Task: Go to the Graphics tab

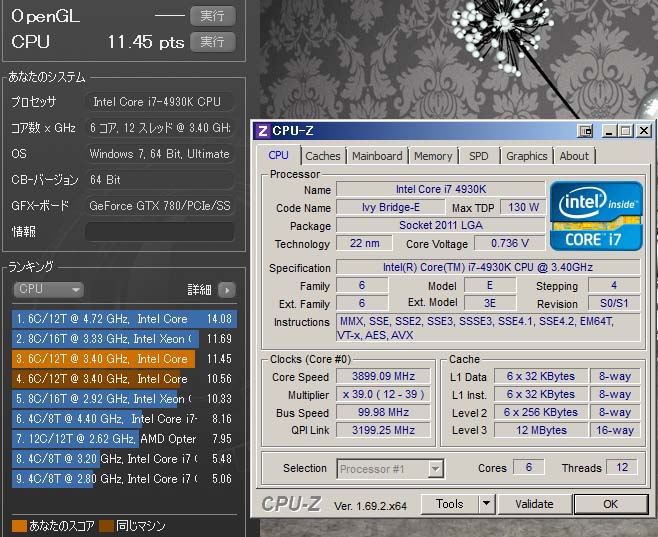Action: click(x=526, y=156)
